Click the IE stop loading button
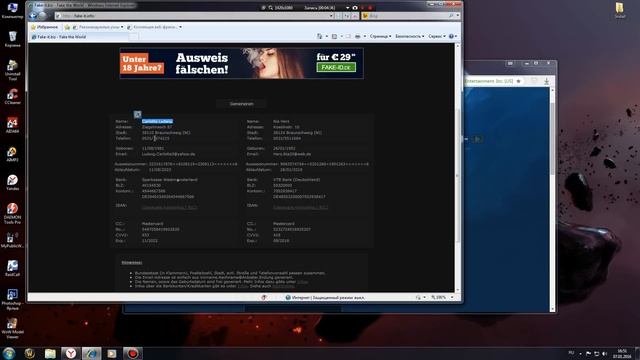 pos(355,16)
